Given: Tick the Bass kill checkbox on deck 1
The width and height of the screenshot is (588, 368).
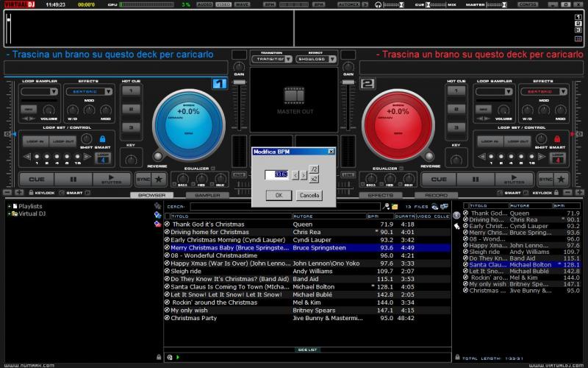Looking at the screenshot, I should pyautogui.click(x=174, y=185).
